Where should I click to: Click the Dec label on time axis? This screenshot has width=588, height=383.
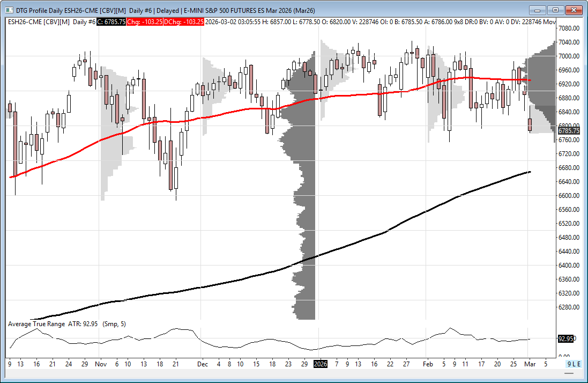pyautogui.click(x=203, y=364)
